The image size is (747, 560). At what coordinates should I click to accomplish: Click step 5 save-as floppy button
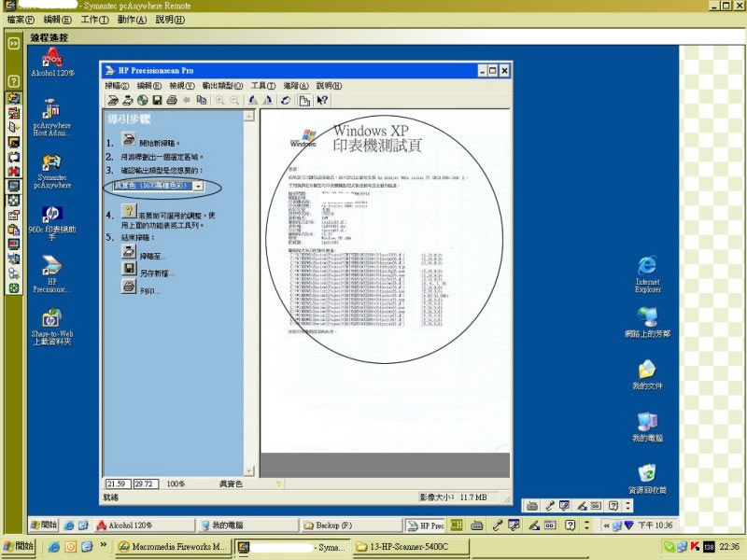129,269
